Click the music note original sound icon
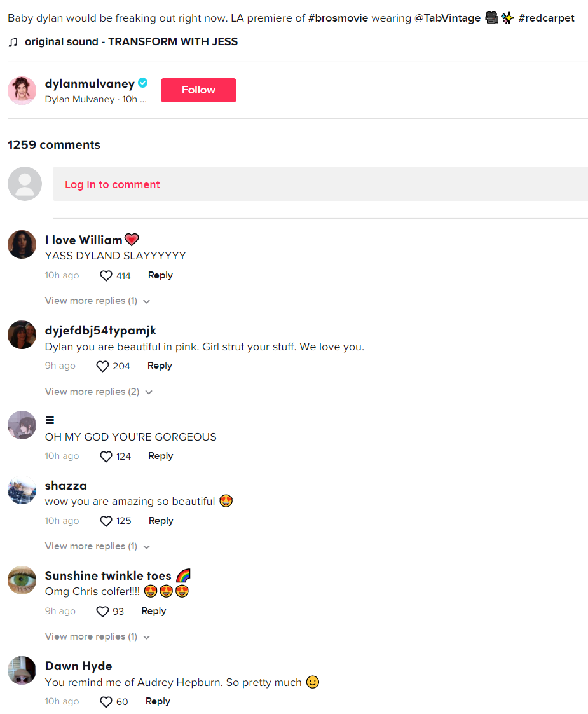 (x=13, y=42)
